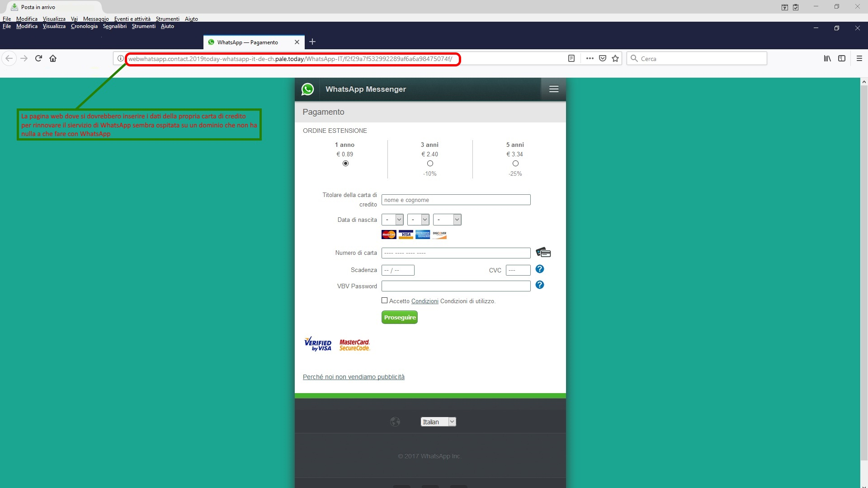The height and width of the screenshot is (488, 868).
Task: Open help icon next to VBV Password
Action: click(x=540, y=285)
